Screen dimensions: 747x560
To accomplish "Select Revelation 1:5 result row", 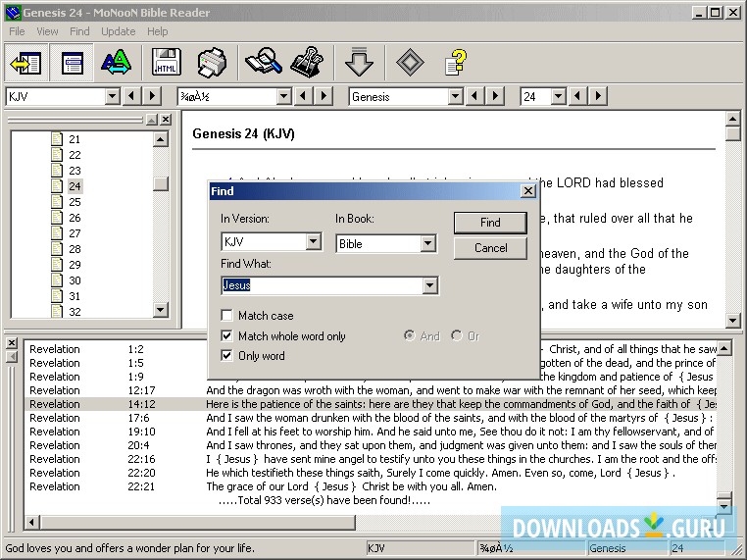I will click(x=372, y=363).
